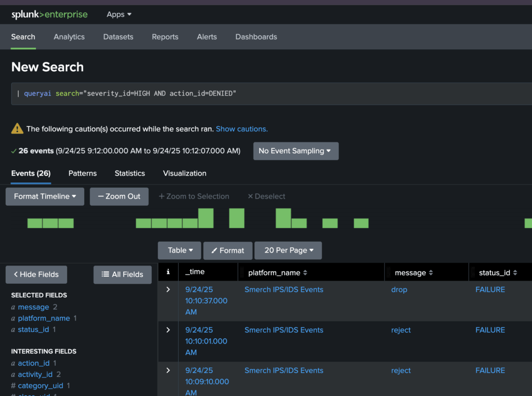The width and height of the screenshot is (532, 396).
Task: Click the 10:09:10.000 AM timestamp
Action: [x=207, y=381]
